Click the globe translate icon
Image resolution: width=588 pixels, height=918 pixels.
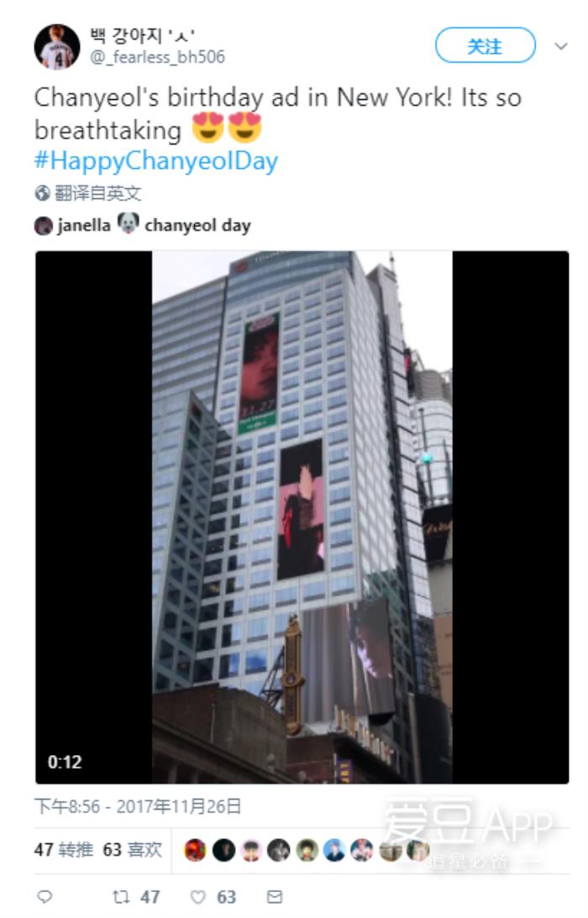pos(42,192)
